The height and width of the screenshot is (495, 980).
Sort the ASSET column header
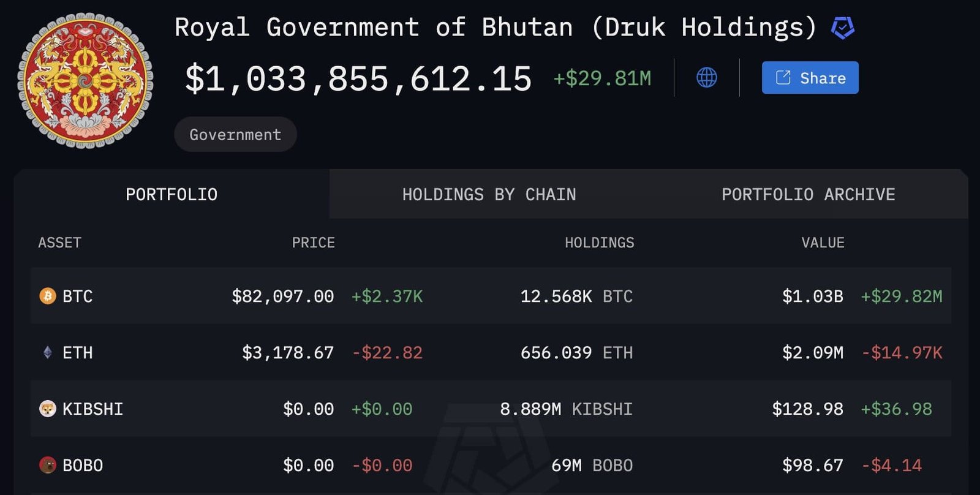pyautogui.click(x=59, y=243)
